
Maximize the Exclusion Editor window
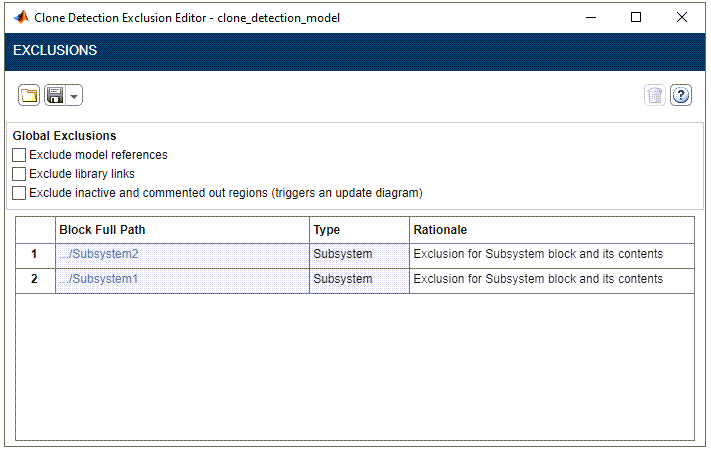point(636,18)
